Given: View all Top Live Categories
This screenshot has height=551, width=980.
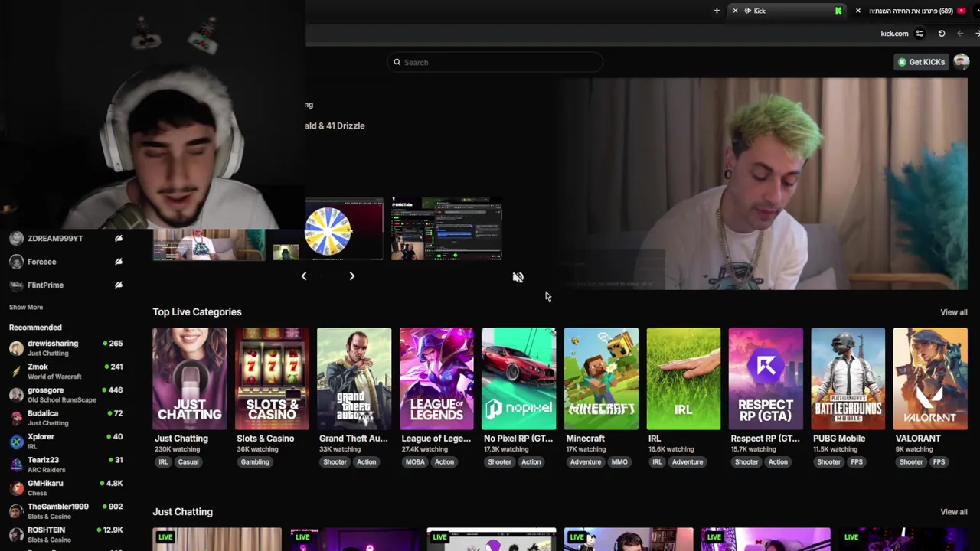Looking at the screenshot, I should tap(953, 312).
